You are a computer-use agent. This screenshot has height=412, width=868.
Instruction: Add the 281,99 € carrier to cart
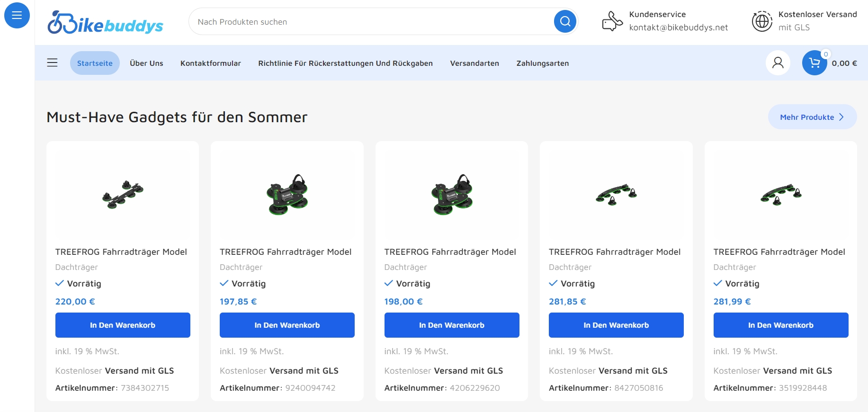(780, 325)
